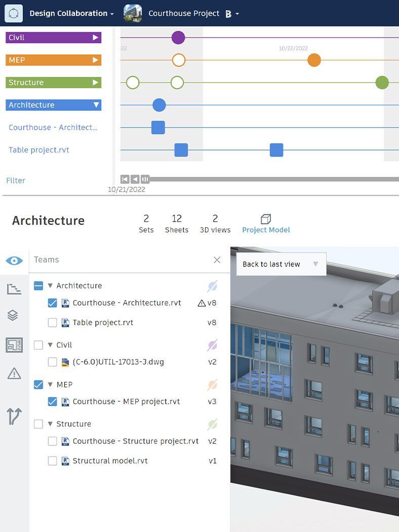The image size is (399, 532).
Task: Toggle Structure team green visibility eye icon
Action: pos(212,425)
